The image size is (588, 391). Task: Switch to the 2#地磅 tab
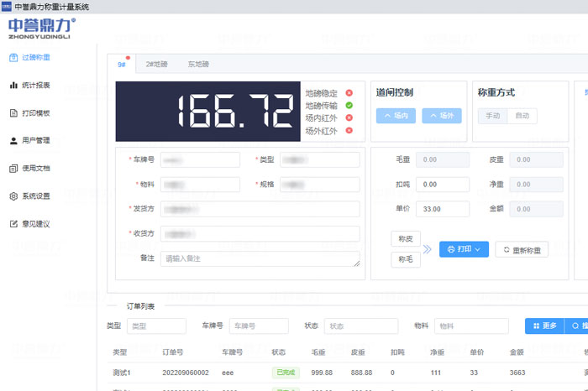coord(156,64)
